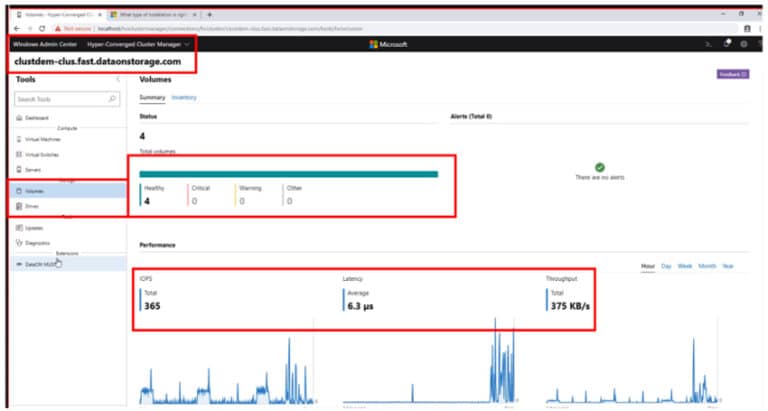Click the throughput total 375 KB/s

coord(570,306)
